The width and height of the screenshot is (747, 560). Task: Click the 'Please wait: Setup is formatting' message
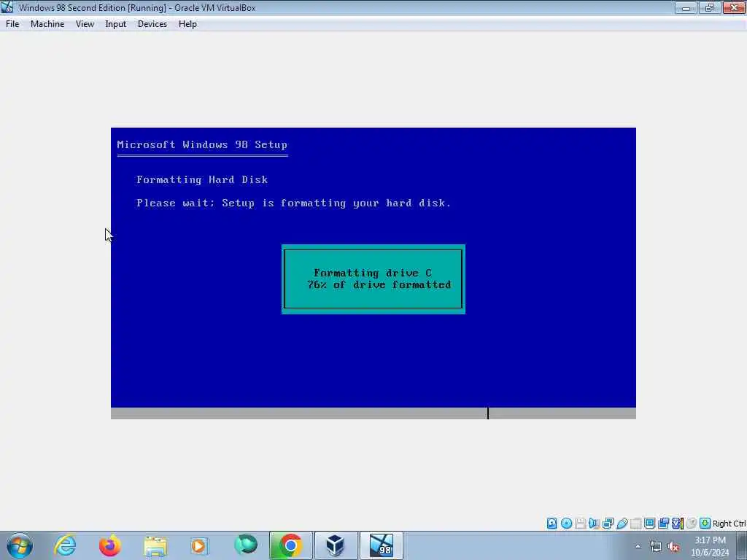coord(293,203)
